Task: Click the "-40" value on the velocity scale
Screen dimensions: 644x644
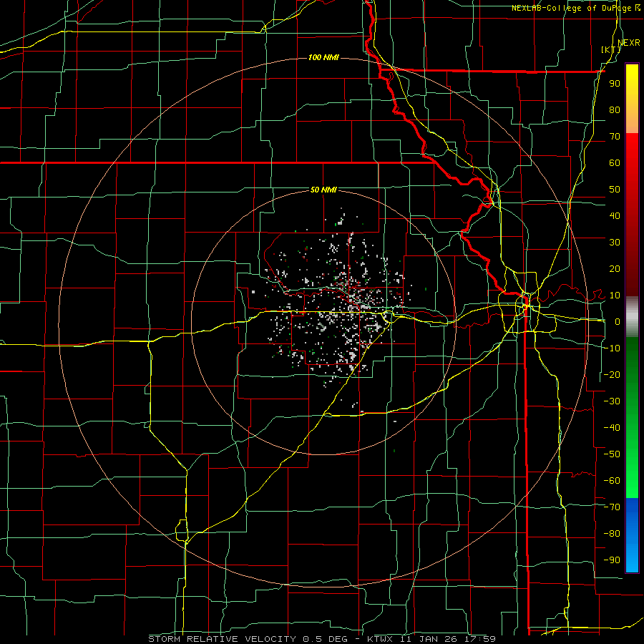Action: coord(612,428)
